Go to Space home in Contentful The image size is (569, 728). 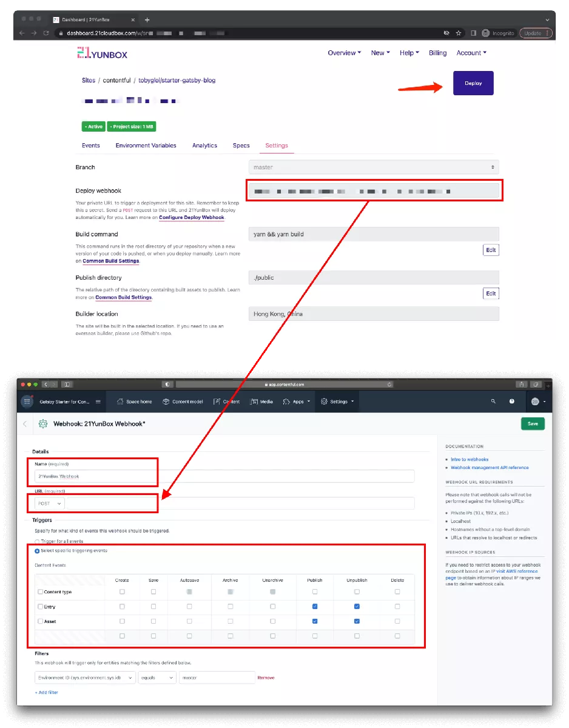tap(135, 402)
